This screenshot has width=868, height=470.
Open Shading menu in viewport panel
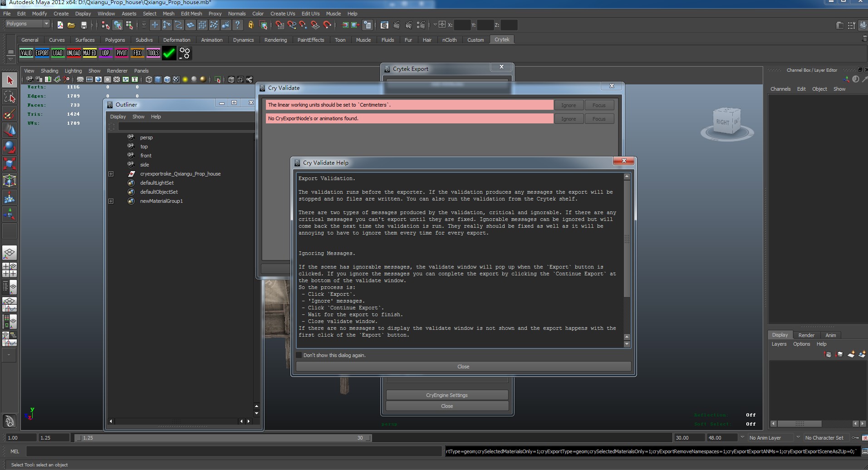point(49,71)
